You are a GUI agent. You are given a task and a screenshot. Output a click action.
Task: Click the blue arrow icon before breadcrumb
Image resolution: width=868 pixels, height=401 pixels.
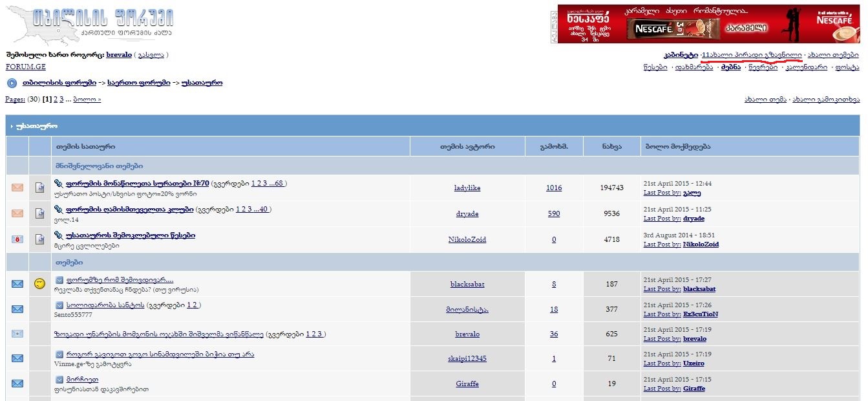point(12,83)
